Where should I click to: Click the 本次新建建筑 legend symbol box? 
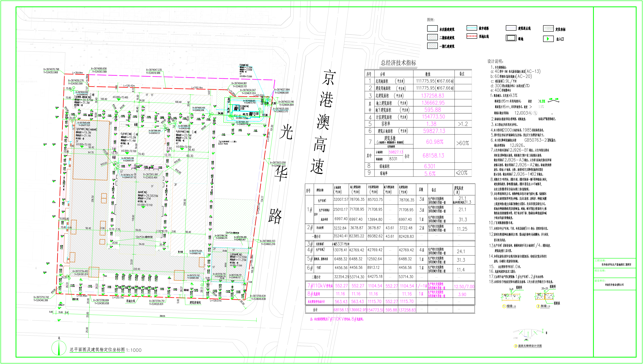point(432,28)
